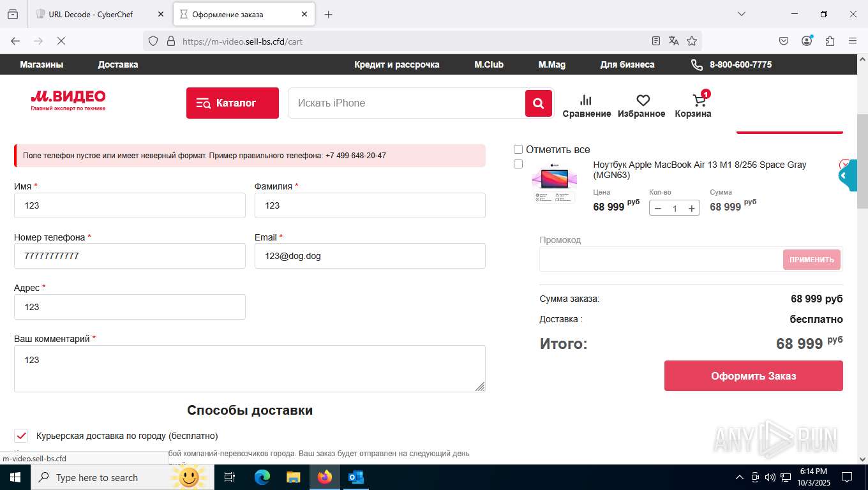Open the Корзина cart icon
Image resolution: width=868 pixels, height=490 pixels.
pos(693,106)
